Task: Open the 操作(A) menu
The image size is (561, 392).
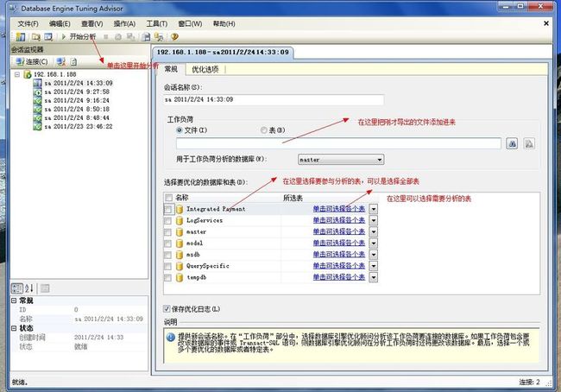Action: [x=124, y=24]
